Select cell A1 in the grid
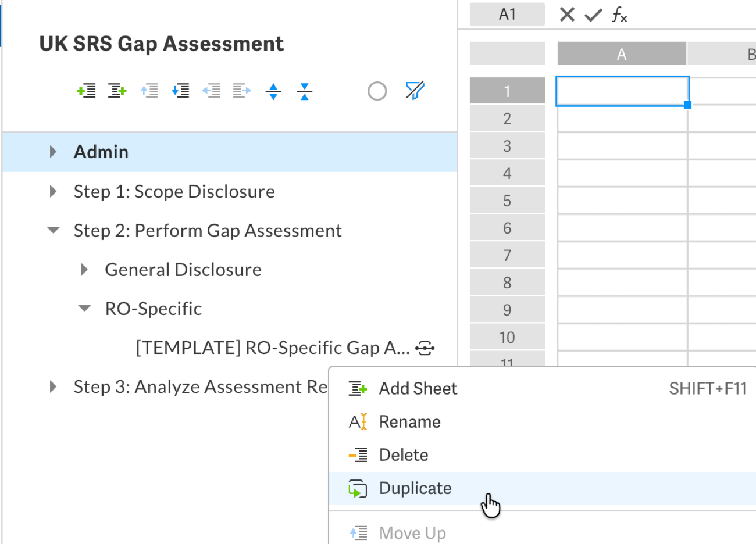The image size is (756, 544). coord(622,91)
